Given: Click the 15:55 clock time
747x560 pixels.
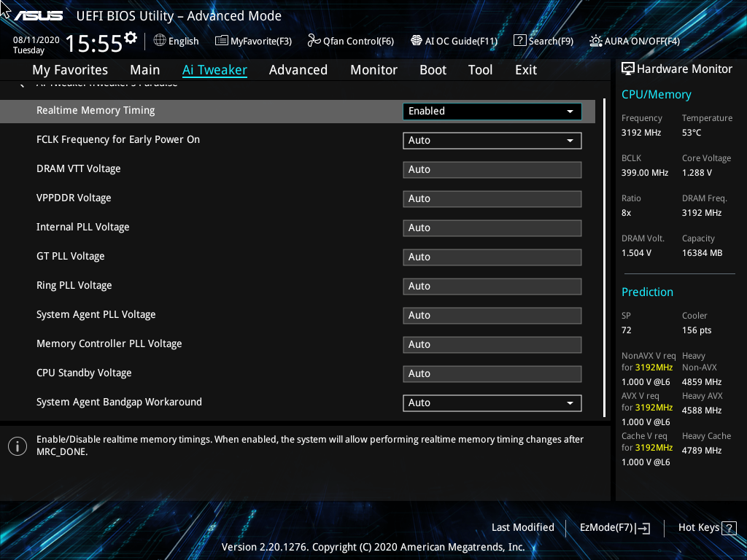Looking at the screenshot, I should click(94, 43).
